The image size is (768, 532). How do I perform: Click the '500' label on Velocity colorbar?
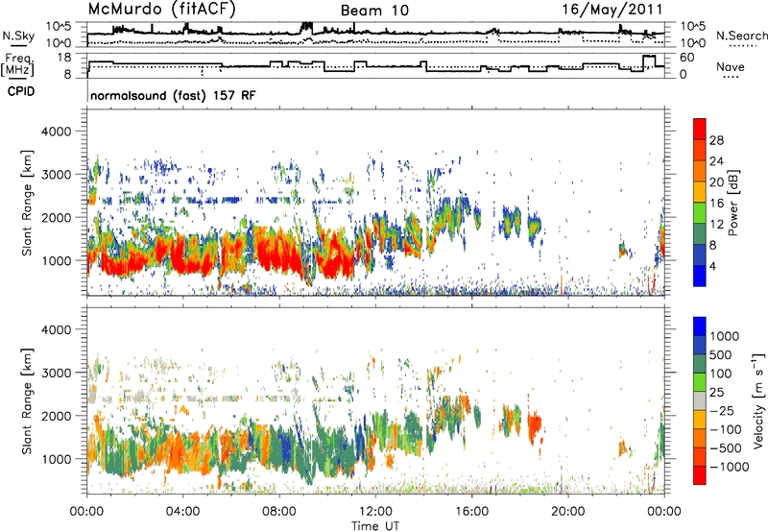click(x=721, y=355)
